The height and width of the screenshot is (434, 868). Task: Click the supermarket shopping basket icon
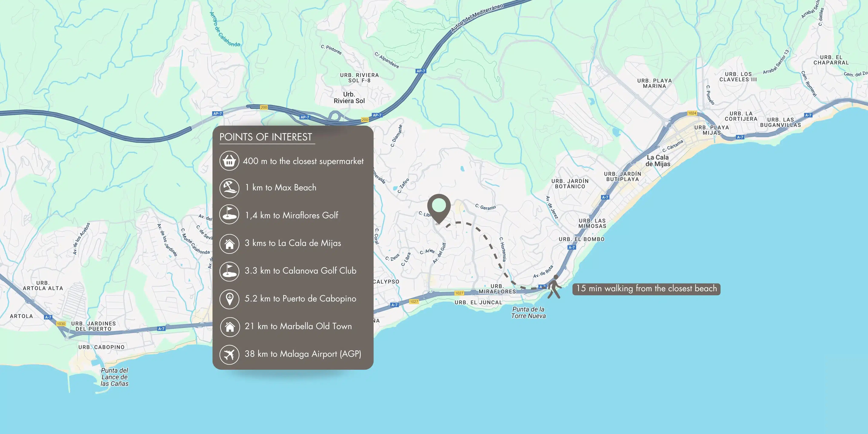point(229,161)
